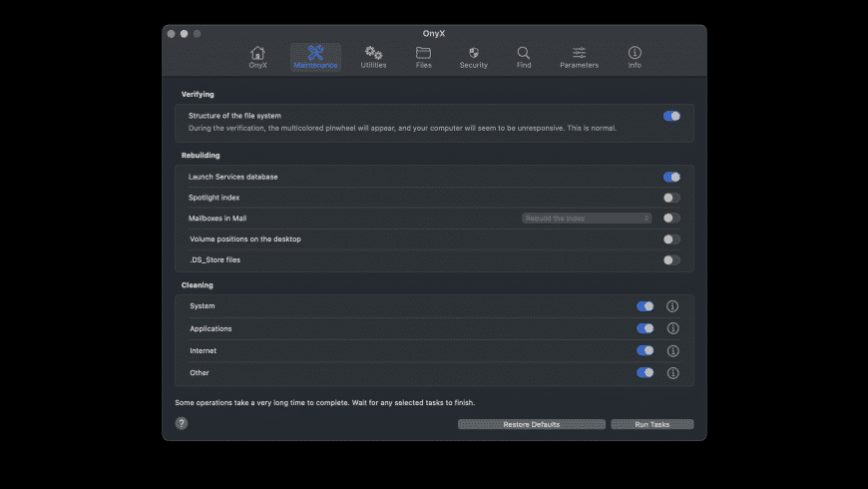Turn off Other cleaning toggle

(x=645, y=372)
